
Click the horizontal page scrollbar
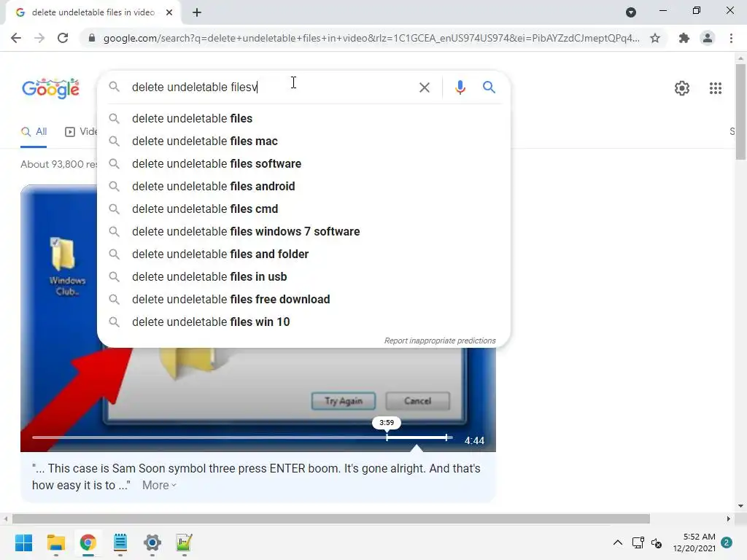tap(331, 518)
